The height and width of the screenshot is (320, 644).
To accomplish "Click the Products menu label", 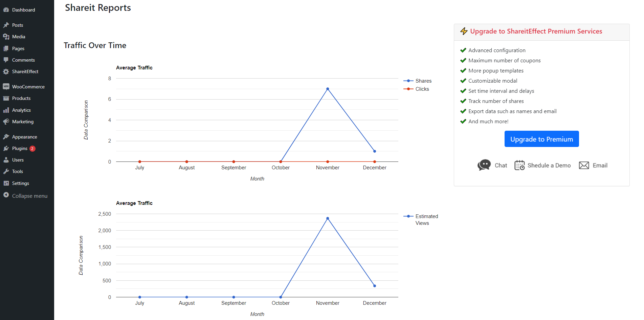I will pyautogui.click(x=21, y=98).
